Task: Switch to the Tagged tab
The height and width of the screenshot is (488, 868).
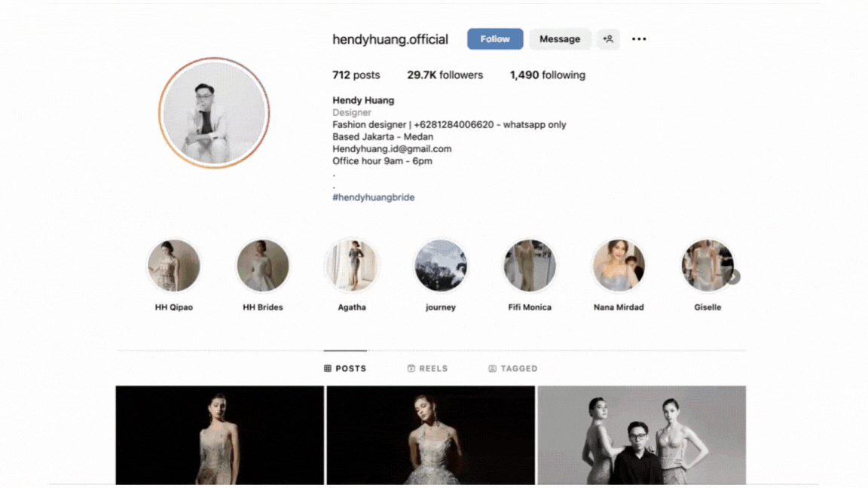Action: click(x=512, y=368)
